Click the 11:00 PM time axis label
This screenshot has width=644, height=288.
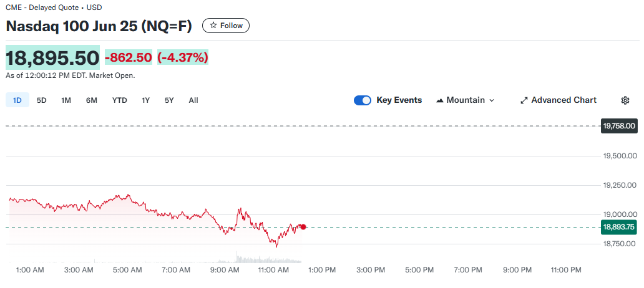pos(566,270)
